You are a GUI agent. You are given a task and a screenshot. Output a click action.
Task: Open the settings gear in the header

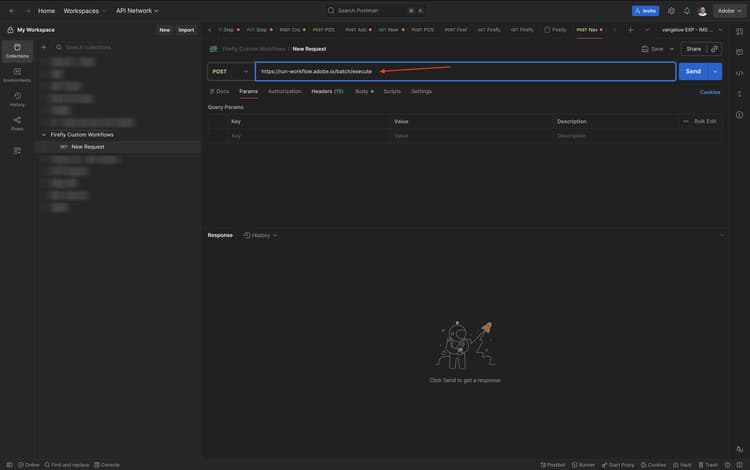671,11
